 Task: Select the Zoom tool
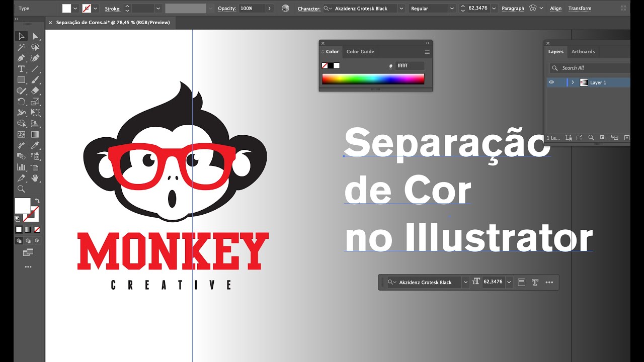(x=21, y=189)
